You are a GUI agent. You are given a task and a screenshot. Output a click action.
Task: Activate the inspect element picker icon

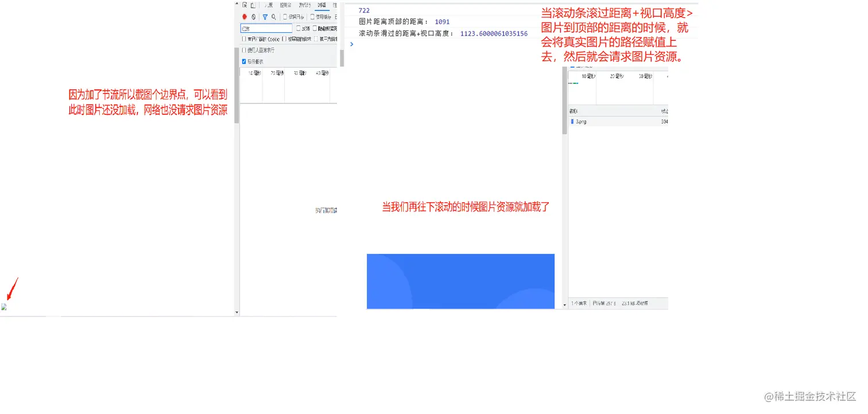(x=245, y=5)
